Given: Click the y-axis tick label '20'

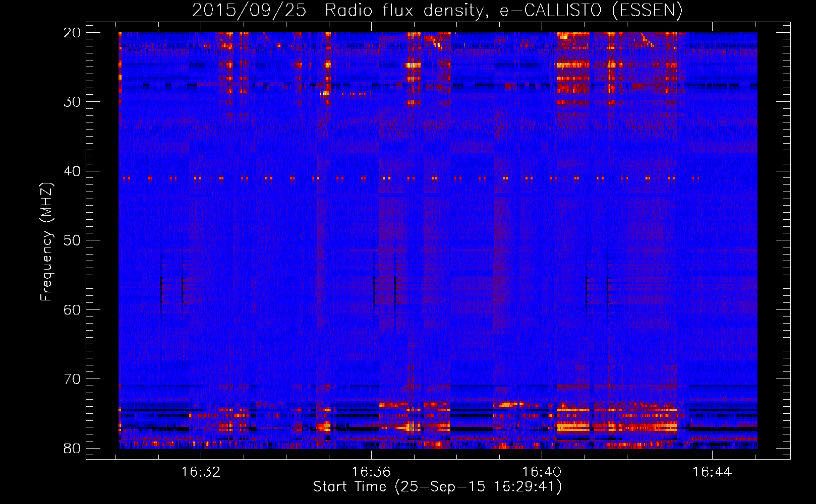Looking at the screenshot, I should (x=73, y=33).
